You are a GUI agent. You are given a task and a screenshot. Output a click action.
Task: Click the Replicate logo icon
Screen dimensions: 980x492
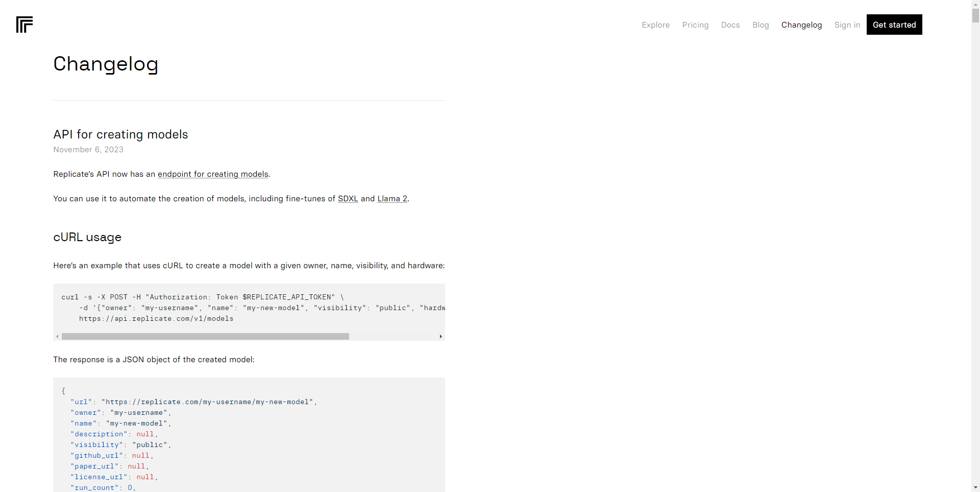[24, 25]
